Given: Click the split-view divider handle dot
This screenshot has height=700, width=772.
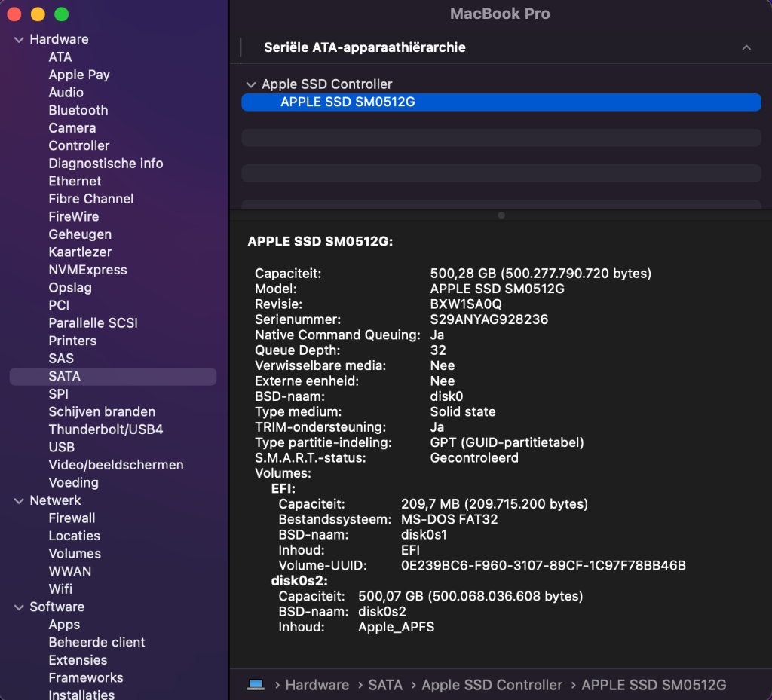Looking at the screenshot, I should [x=501, y=216].
